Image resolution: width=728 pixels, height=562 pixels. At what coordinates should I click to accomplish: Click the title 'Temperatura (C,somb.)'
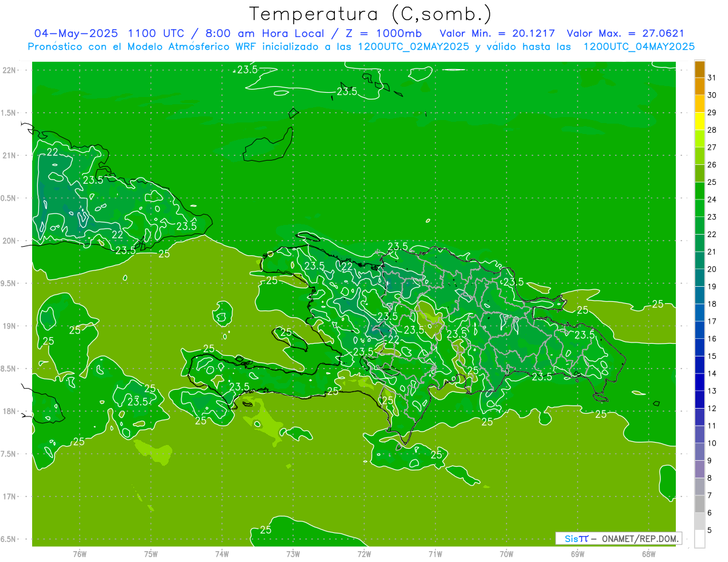click(x=371, y=14)
